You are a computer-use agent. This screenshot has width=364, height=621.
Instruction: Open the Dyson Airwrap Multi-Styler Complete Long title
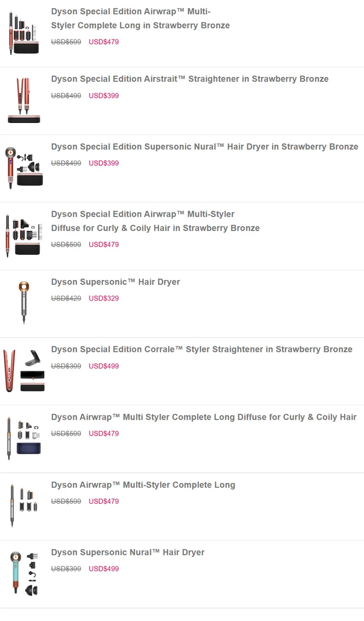[x=143, y=485]
